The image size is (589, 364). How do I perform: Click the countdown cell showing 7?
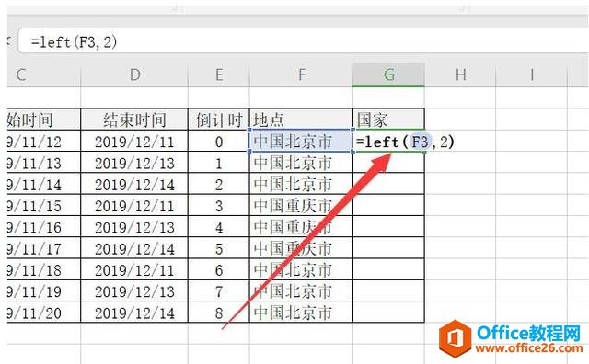(x=219, y=290)
